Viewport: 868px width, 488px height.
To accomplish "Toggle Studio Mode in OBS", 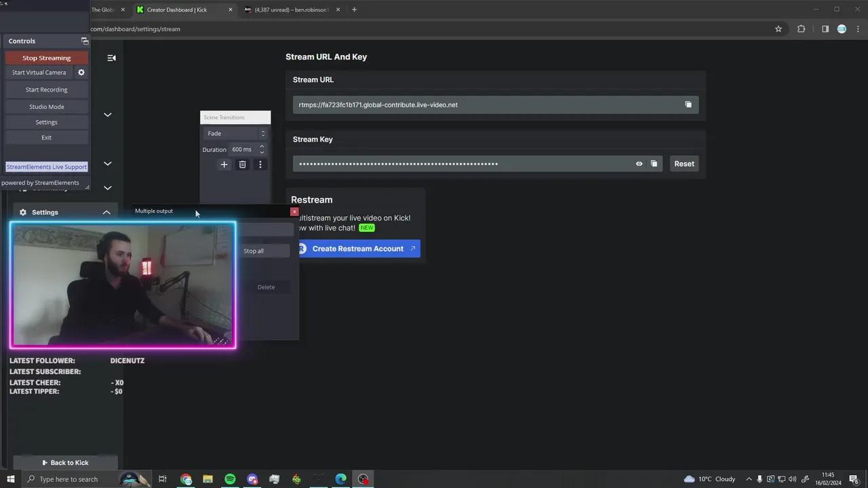I will (x=47, y=106).
